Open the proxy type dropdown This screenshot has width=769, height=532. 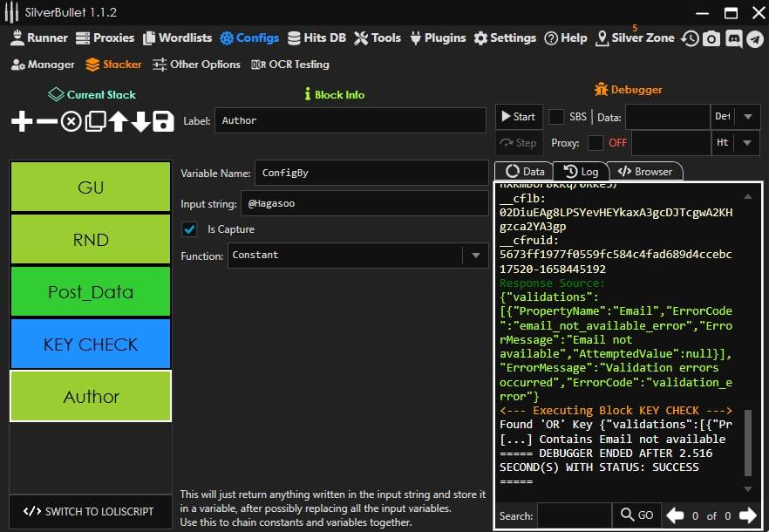point(748,143)
